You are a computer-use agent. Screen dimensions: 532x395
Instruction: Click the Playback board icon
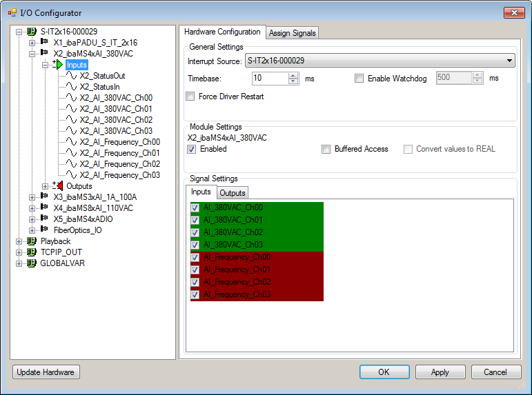click(x=32, y=241)
